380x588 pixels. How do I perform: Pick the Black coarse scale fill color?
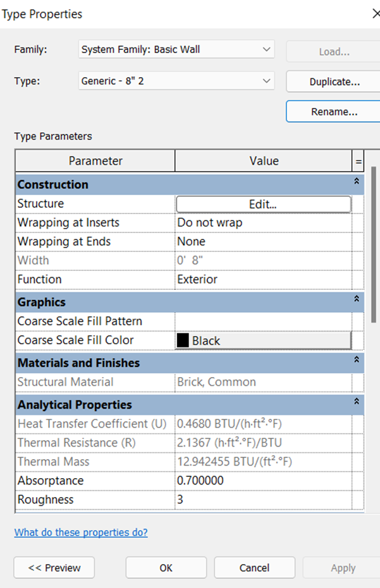tap(264, 340)
